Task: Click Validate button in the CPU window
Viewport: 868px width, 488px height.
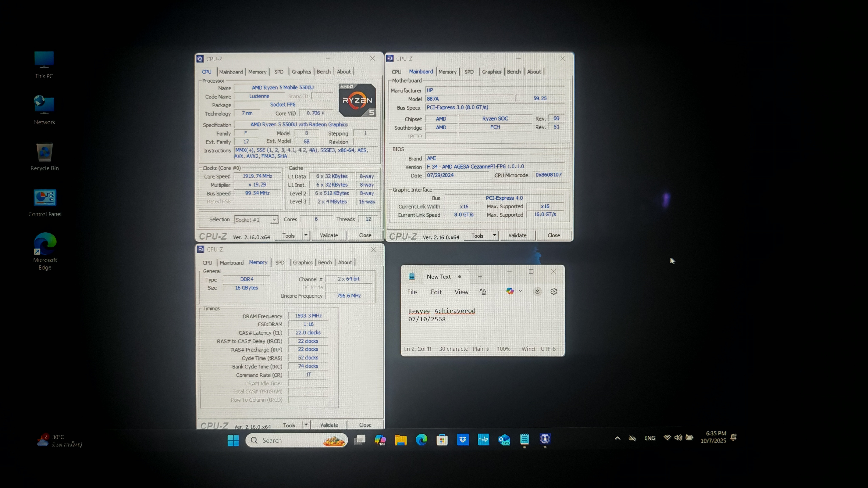Action: (328, 235)
